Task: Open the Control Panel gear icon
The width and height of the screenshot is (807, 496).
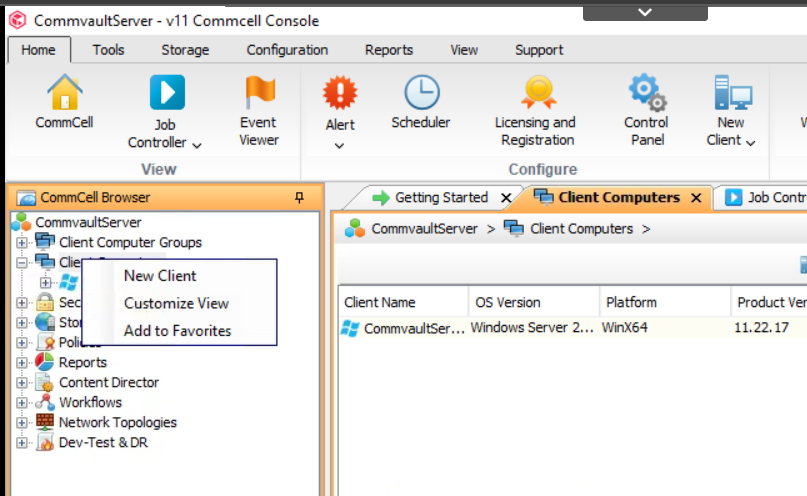Action: (647, 93)
